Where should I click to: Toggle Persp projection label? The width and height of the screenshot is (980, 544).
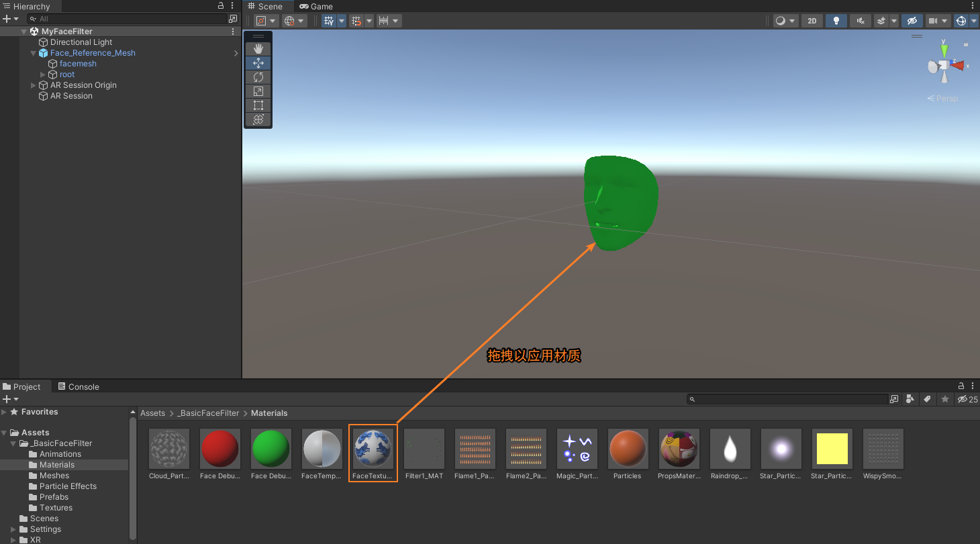(x=942, y=99)
